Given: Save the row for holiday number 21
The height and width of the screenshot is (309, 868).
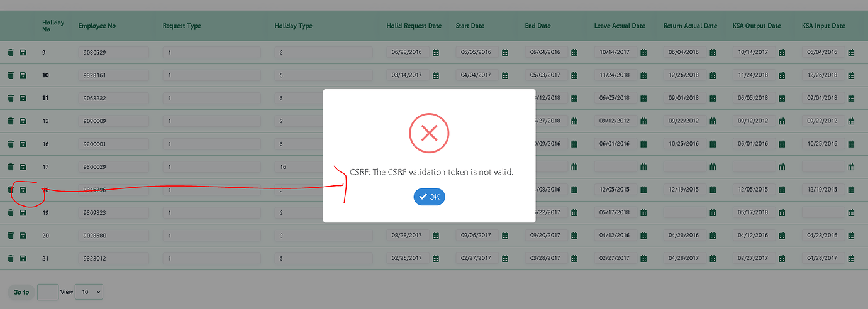Looking at the screenshot, I should 23,259.
